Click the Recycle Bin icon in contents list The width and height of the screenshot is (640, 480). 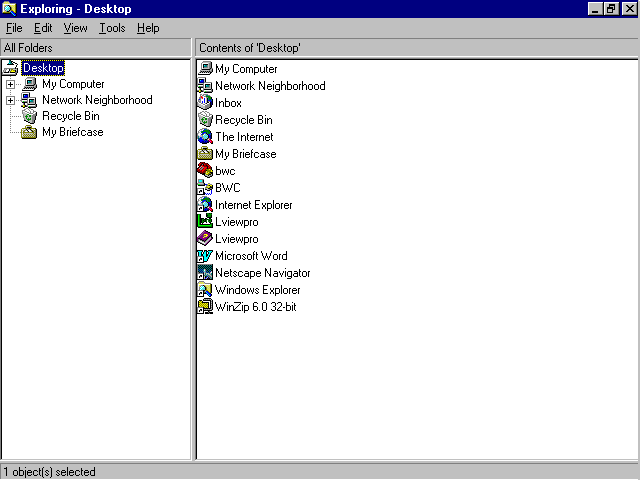206,120
